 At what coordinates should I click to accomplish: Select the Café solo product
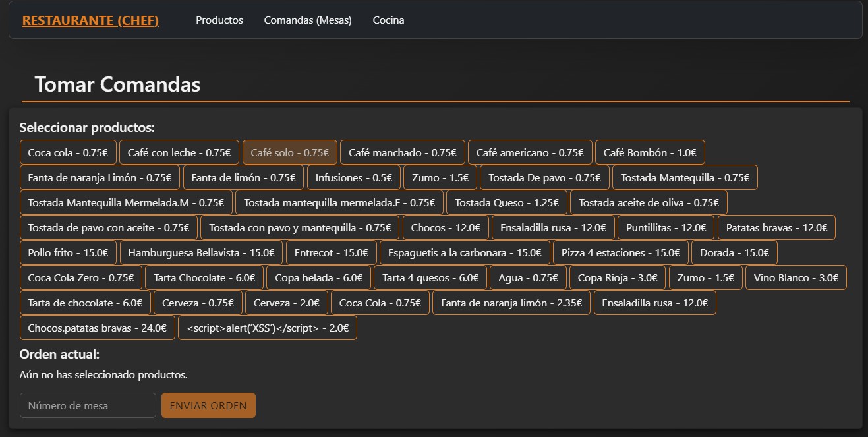pos(290,152)
